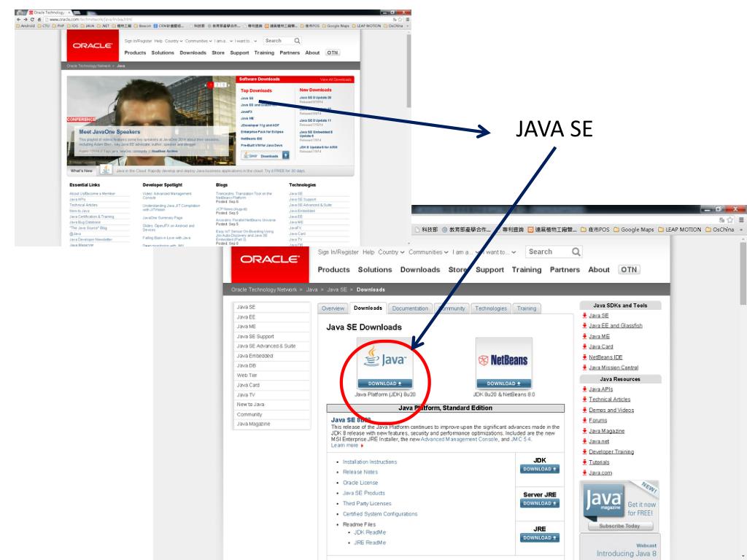Click the red download arrow icon beside NetBeans IDE

[x=584, y=357]
